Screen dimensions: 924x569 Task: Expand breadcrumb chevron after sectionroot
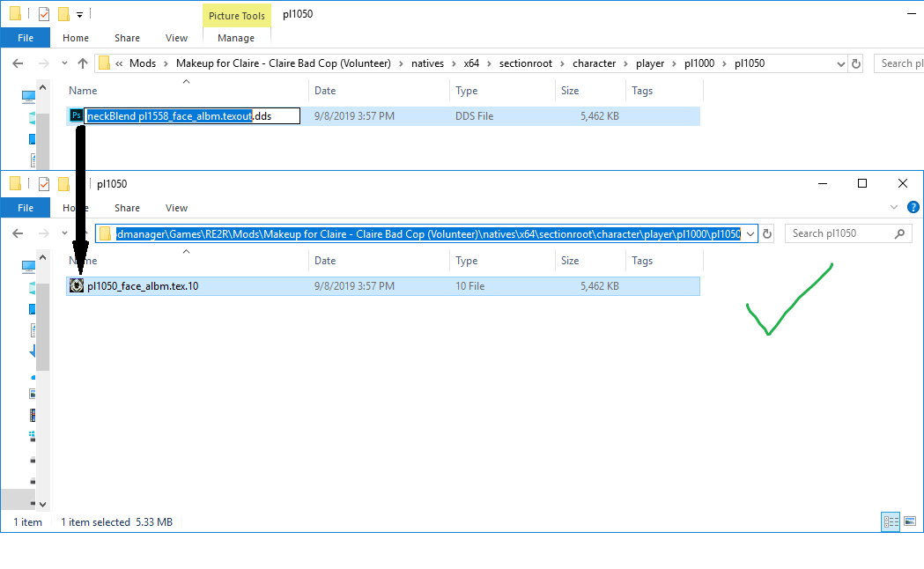(562, 63)
